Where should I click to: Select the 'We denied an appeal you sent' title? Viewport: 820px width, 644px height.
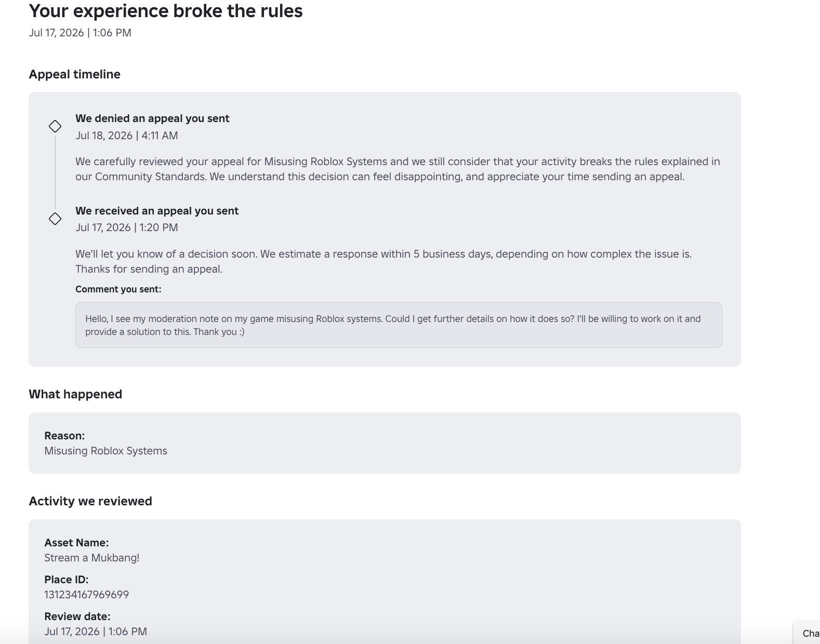pos(152,118)
